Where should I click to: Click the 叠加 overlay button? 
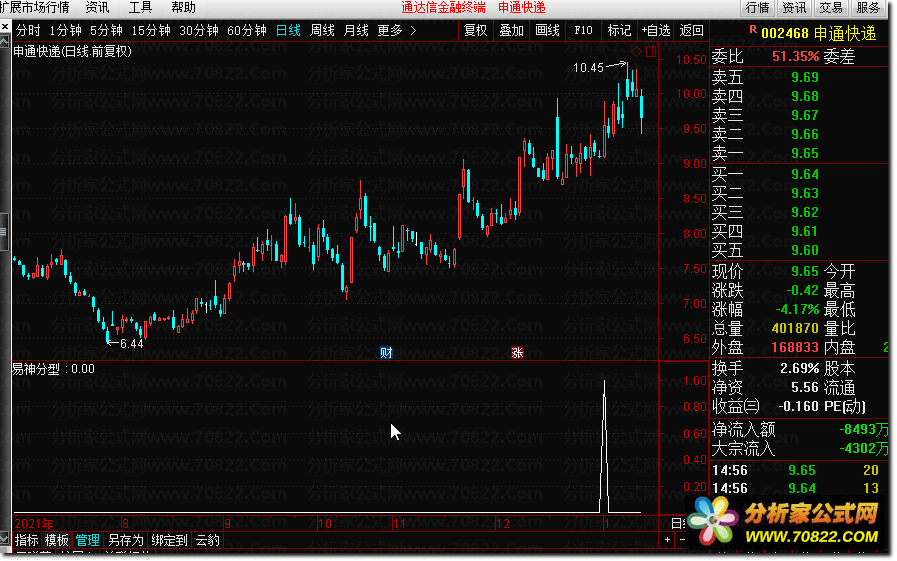511,30
